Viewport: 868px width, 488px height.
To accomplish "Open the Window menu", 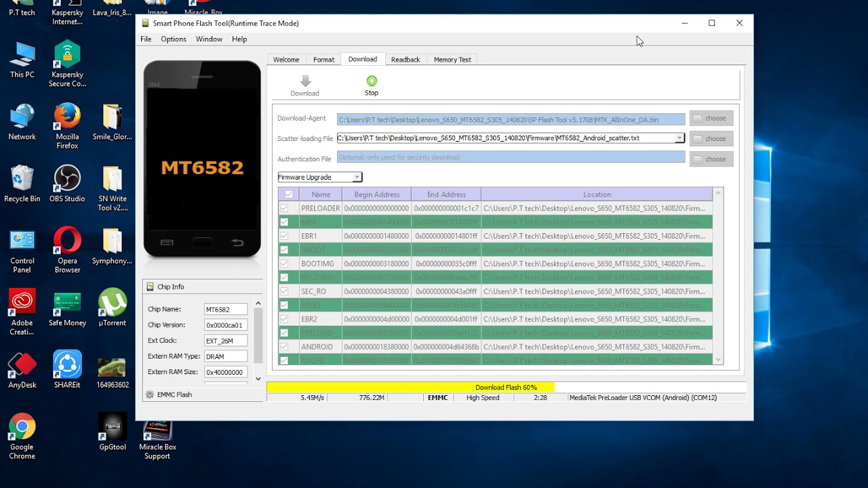I will [209, 39].
